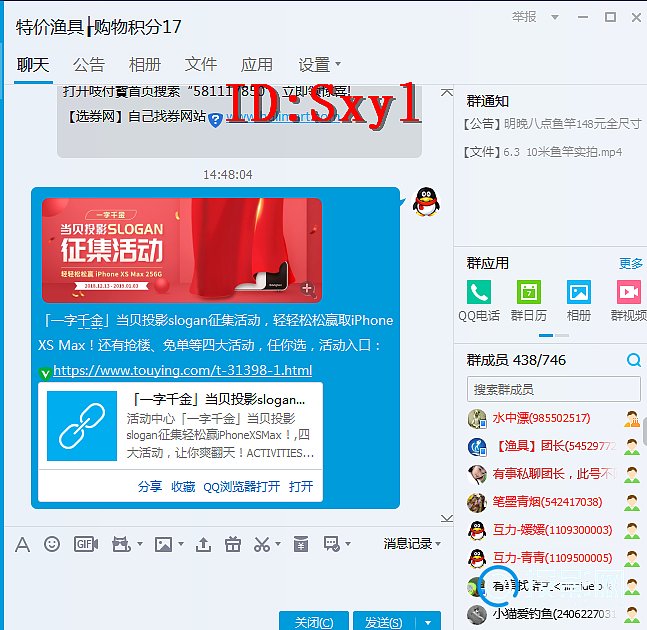Expand screenshot scissors dropdown arrow

tap(278, 544)
